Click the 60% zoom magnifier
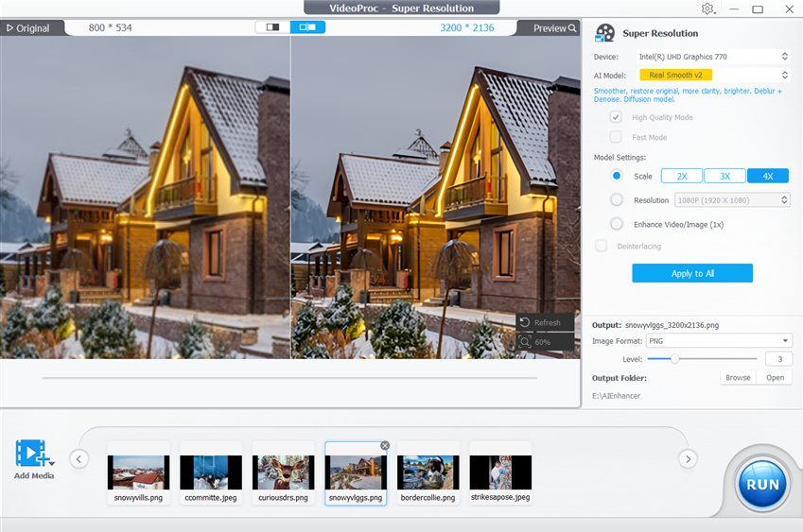Viewport: 803px width, 532px height. click(525, 341)
